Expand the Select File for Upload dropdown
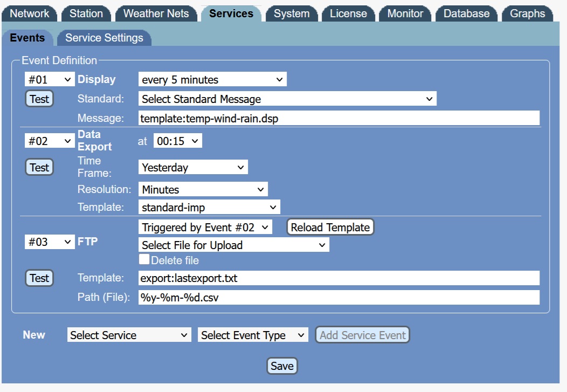This screenshot has width=567, height=392. (x=233, y=245)
